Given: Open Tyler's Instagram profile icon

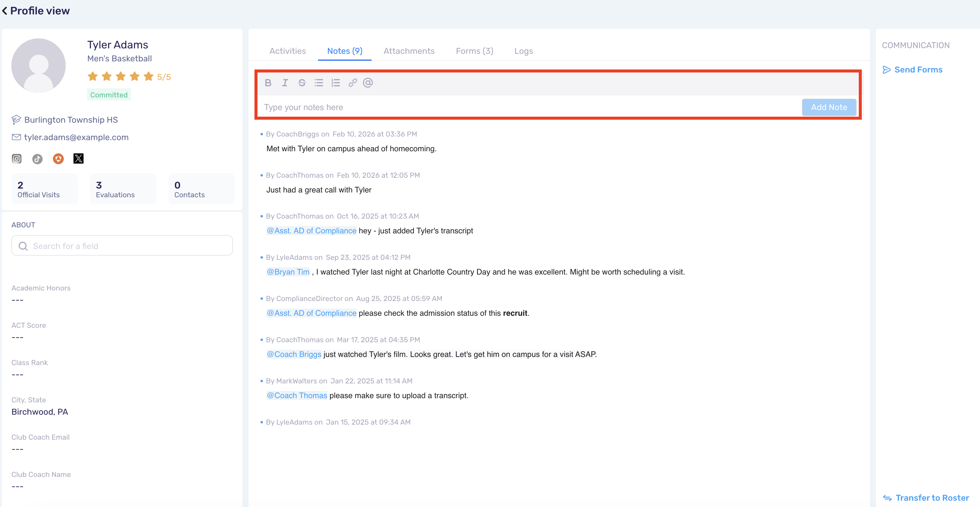Looking at the screenshot, I should [x=17, y=158].
